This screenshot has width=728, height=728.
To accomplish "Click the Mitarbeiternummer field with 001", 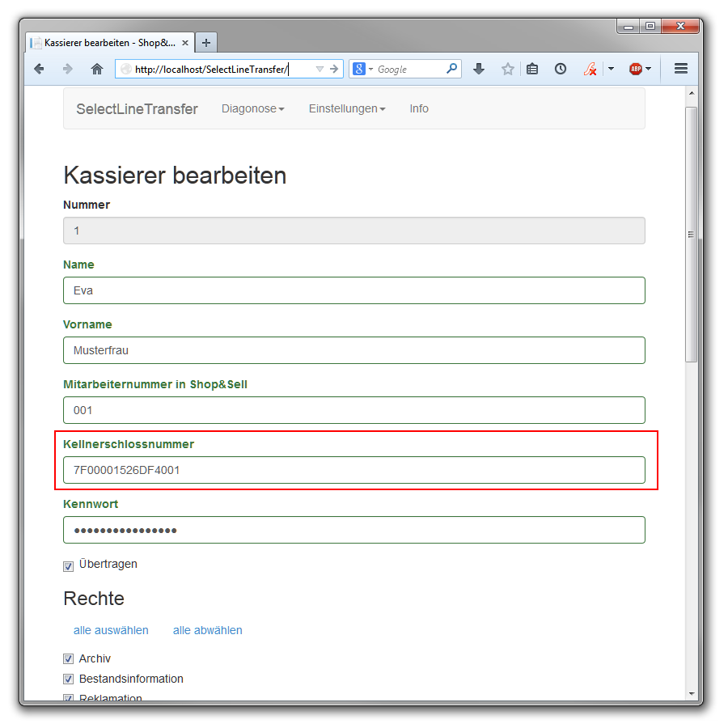I will pos(354,410).
